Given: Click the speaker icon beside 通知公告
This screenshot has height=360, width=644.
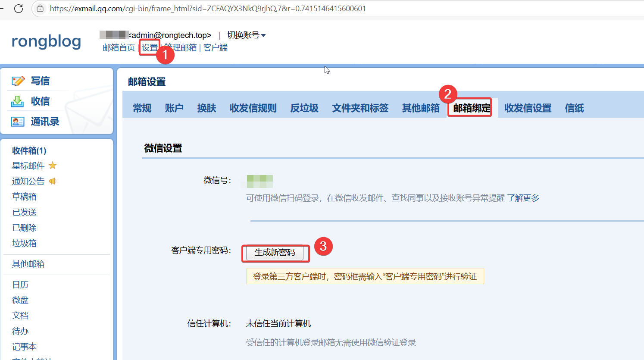Looking at the screenshot, I should click(53, 181).
